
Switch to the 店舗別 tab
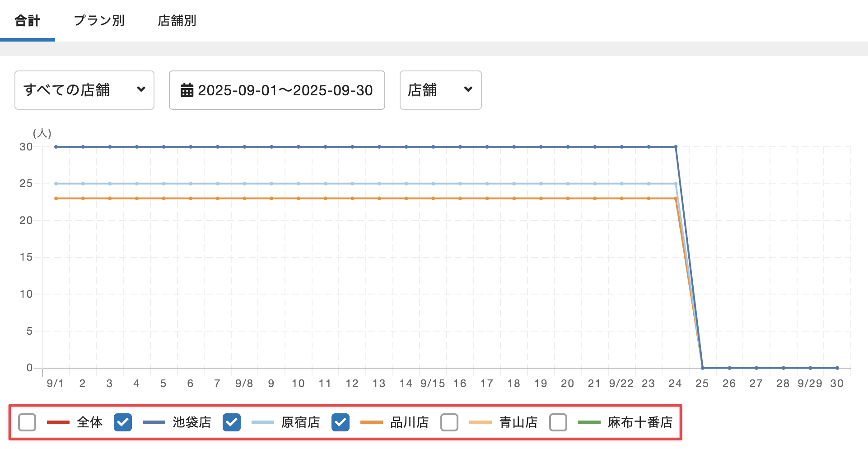click(177, 21)
